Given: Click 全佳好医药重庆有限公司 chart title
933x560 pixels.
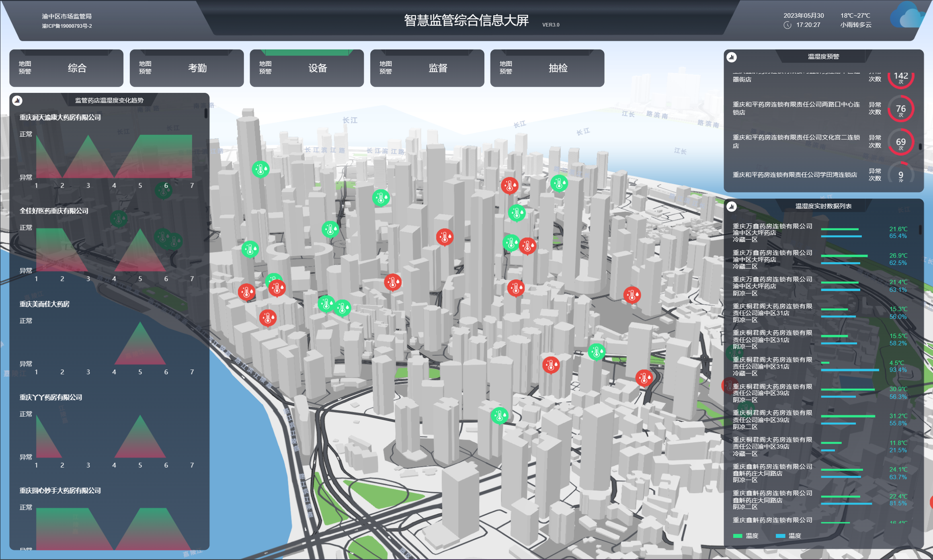Looking at the screenshot, I should point(54,211).
